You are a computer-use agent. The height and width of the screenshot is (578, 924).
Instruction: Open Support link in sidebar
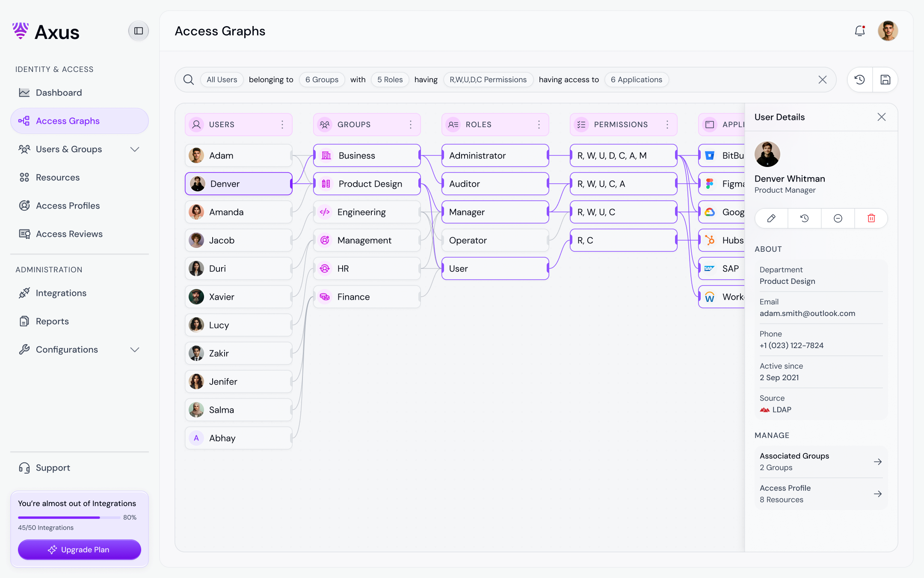click(x=80, y=468)
